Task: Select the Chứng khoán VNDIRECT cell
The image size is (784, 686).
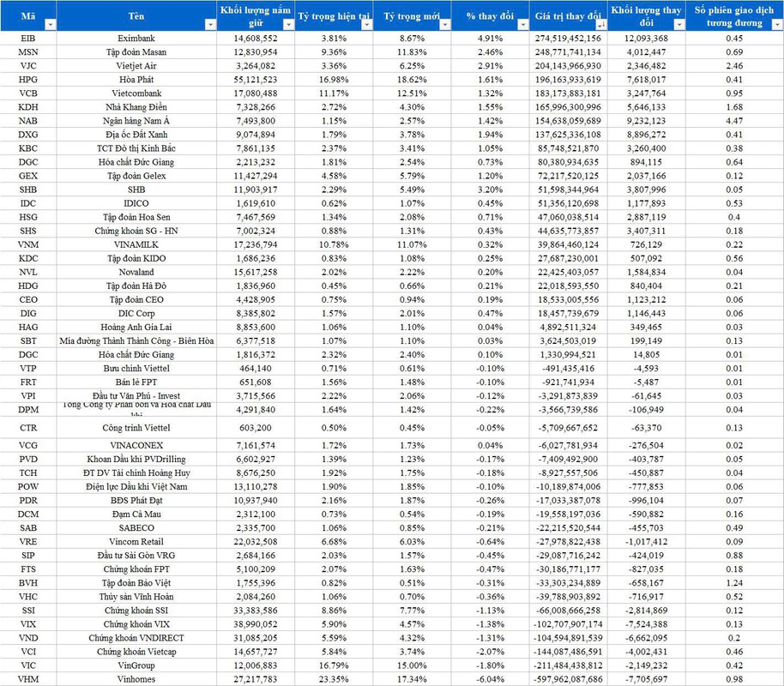Action: point(136,638)
